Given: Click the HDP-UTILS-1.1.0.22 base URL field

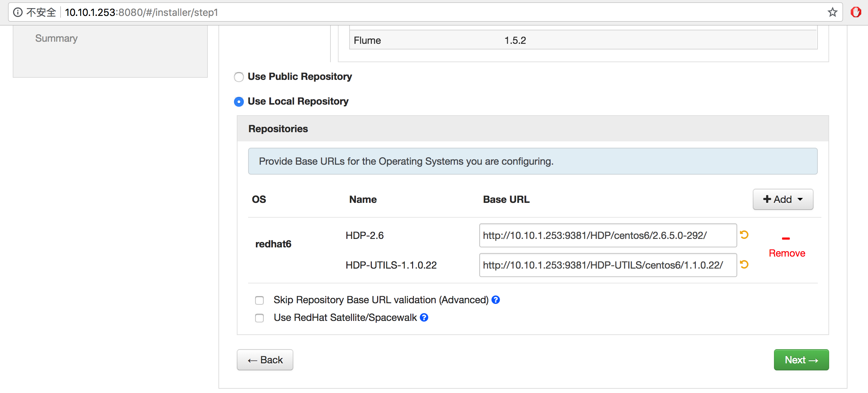Looking at the screenshot, I should pos(608,265).
